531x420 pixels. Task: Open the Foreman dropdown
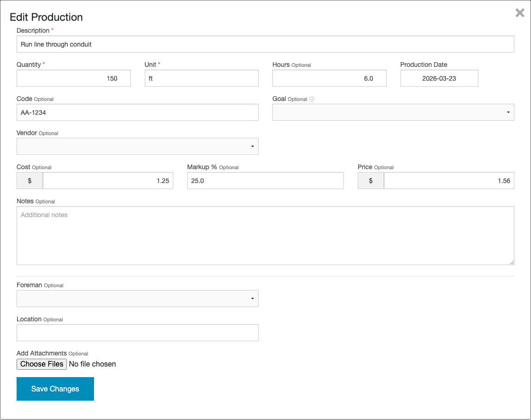tap(137, 298)
